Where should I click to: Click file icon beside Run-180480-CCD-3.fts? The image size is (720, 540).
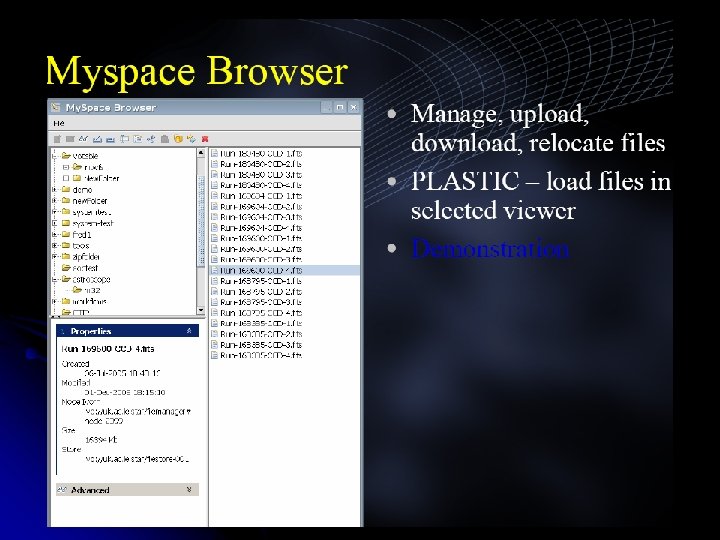pos(214,174)
